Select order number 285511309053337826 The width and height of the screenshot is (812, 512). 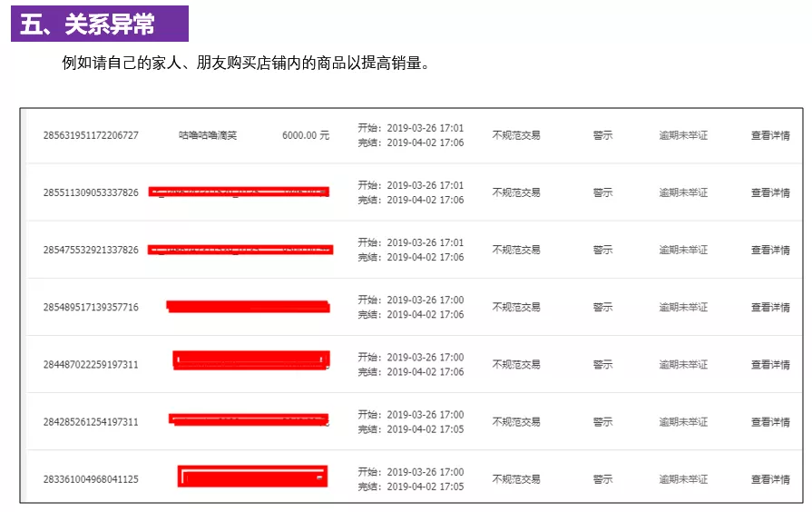[91, 192]
